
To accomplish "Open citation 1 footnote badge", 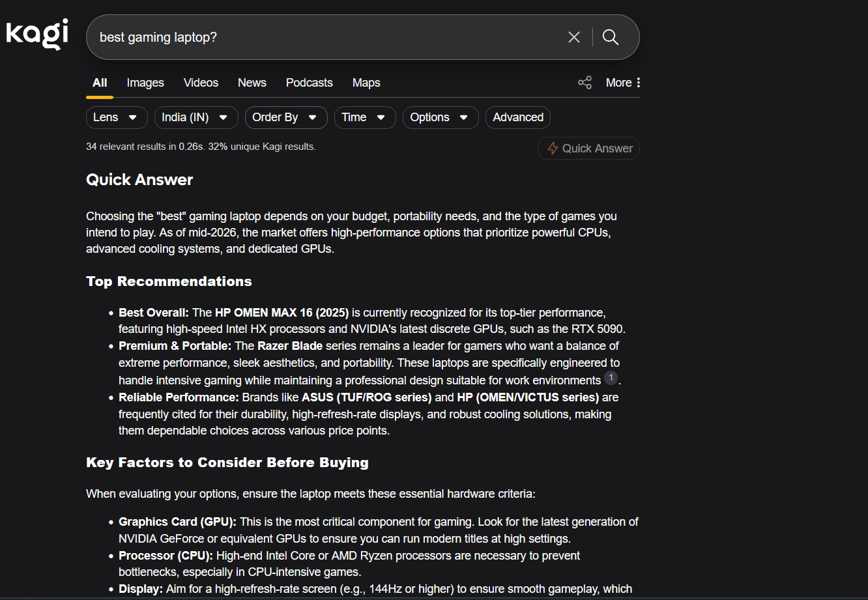I will click(x=611, y=378).
